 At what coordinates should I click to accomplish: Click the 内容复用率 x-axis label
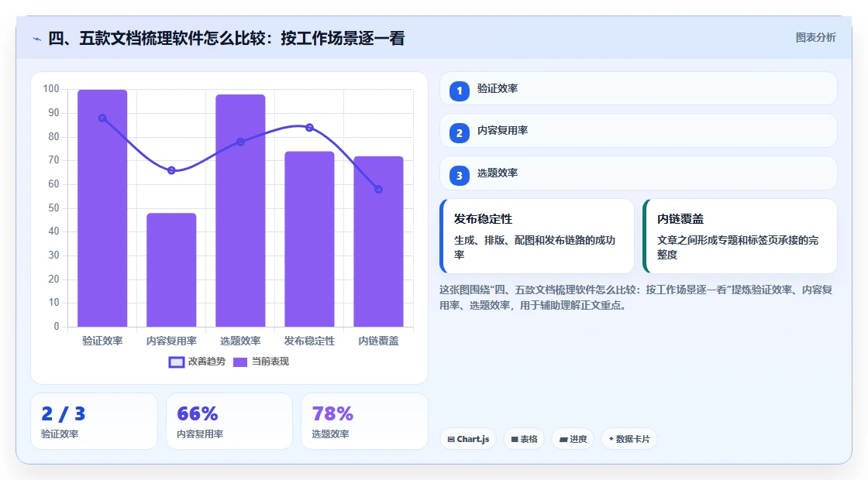click(171, 341)
